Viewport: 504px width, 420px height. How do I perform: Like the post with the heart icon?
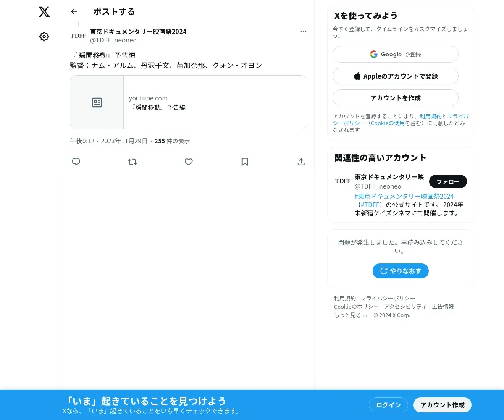[x=189, y=162]
